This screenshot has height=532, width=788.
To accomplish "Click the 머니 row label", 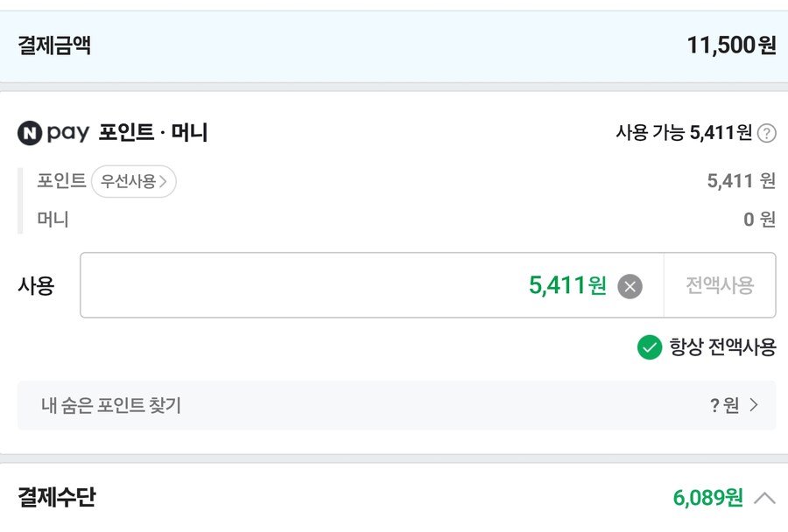I will [53, 219].
